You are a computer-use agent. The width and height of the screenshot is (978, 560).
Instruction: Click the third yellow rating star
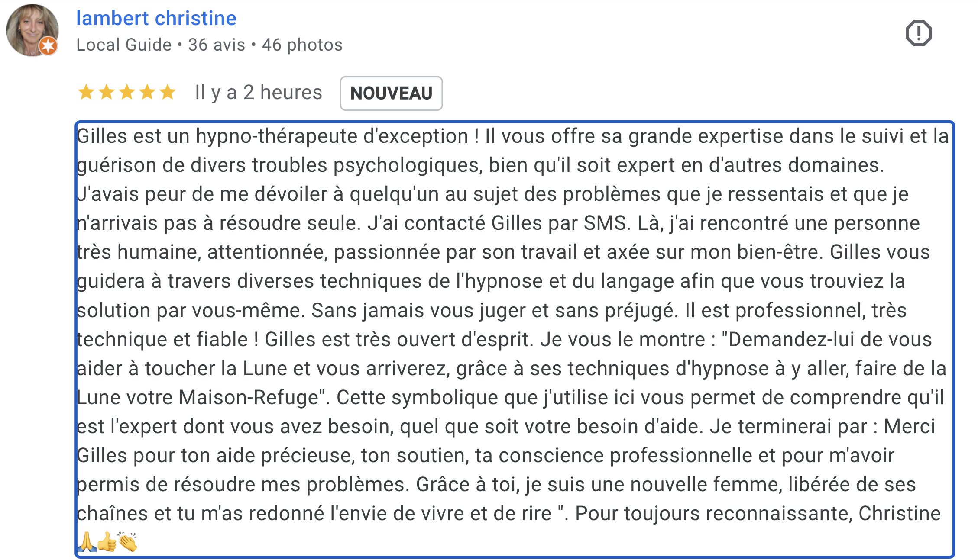[x=127, y=92]
